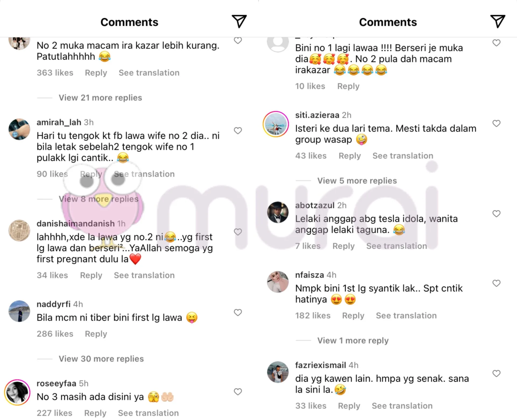See translation of abotzazul's comment
This screenshot has width=517, height=420.
397,246
